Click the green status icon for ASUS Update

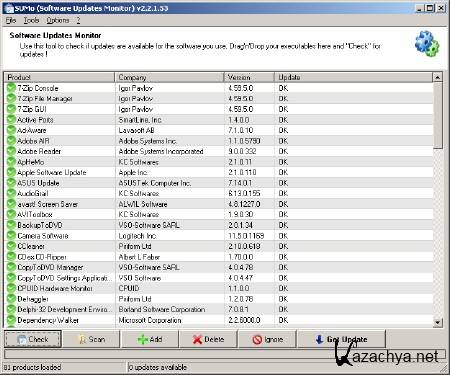11,183
